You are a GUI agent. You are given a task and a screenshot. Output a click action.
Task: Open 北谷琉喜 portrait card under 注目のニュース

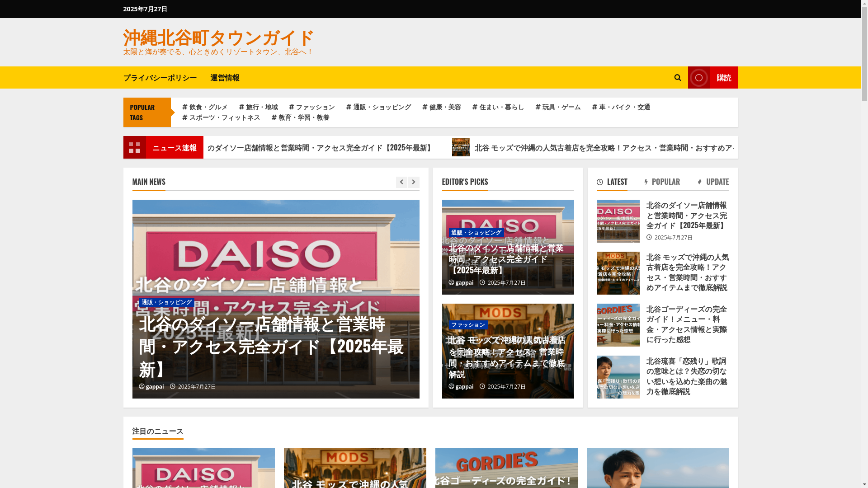point(658,468)
